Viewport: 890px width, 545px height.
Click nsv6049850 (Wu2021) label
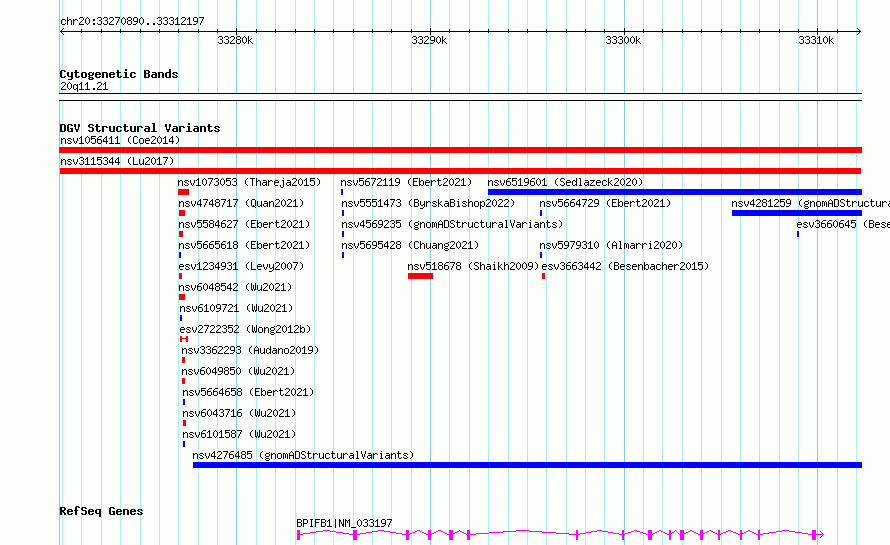click(x=238, y=371)
